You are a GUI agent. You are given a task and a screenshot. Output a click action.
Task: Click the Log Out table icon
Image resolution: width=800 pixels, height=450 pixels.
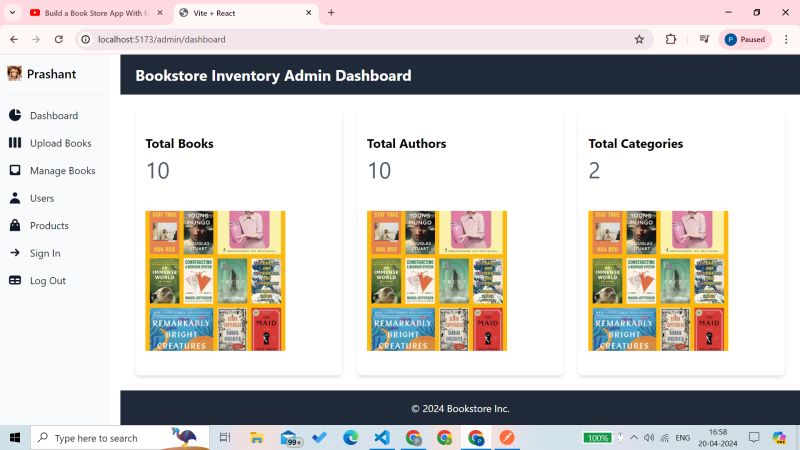coord(15,280)
